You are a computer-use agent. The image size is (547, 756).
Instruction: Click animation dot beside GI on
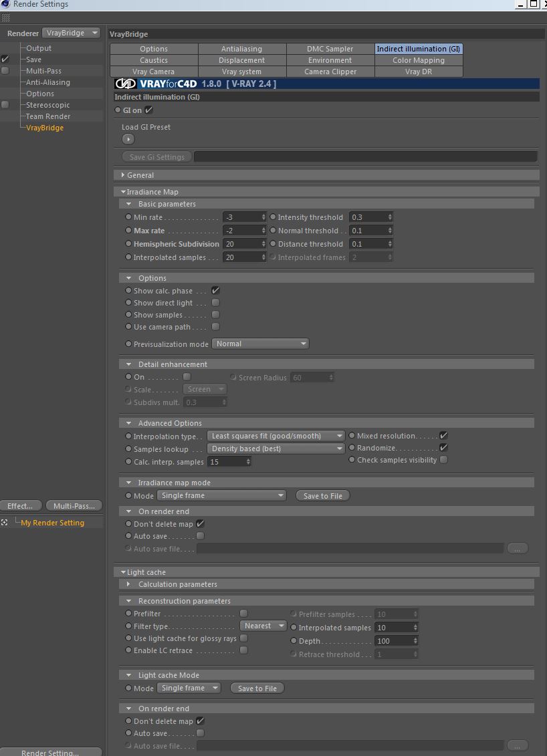click(118, 110)
